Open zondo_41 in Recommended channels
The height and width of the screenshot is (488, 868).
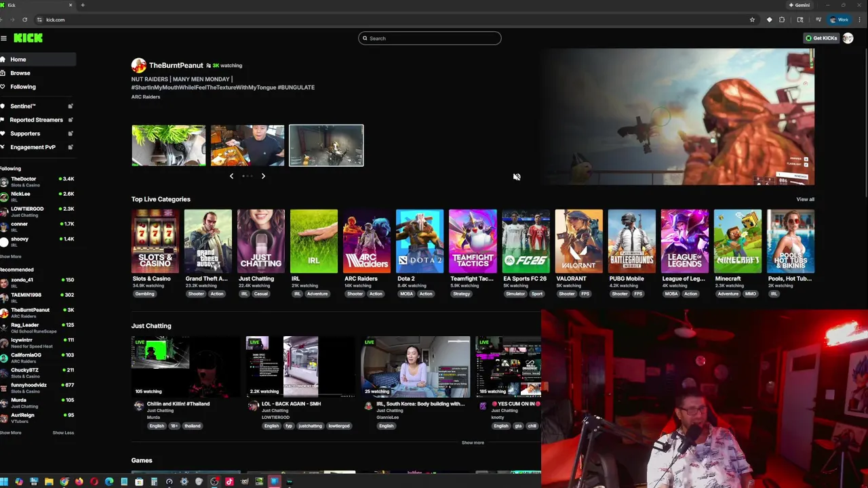tap(37, 283)
